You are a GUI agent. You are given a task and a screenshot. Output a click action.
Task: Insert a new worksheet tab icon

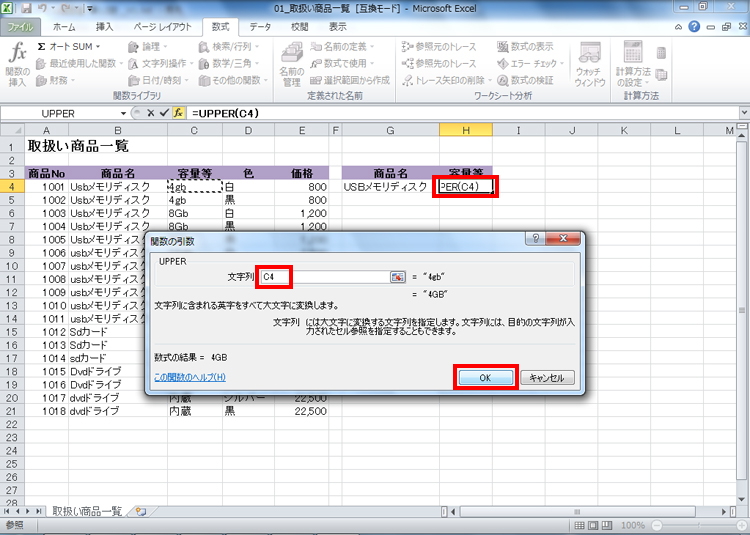coord(141,512)
